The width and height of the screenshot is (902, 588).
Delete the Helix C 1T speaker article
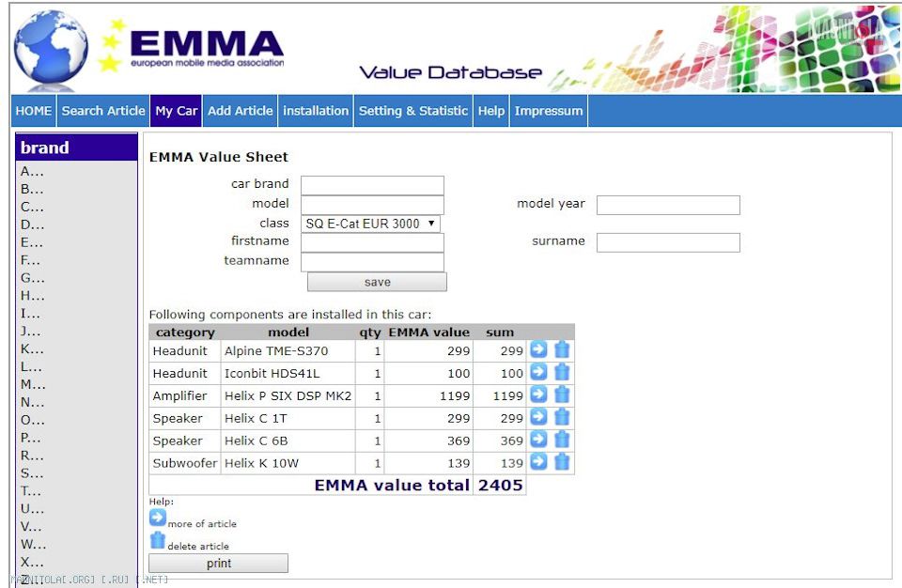click(x=562, y=416)
